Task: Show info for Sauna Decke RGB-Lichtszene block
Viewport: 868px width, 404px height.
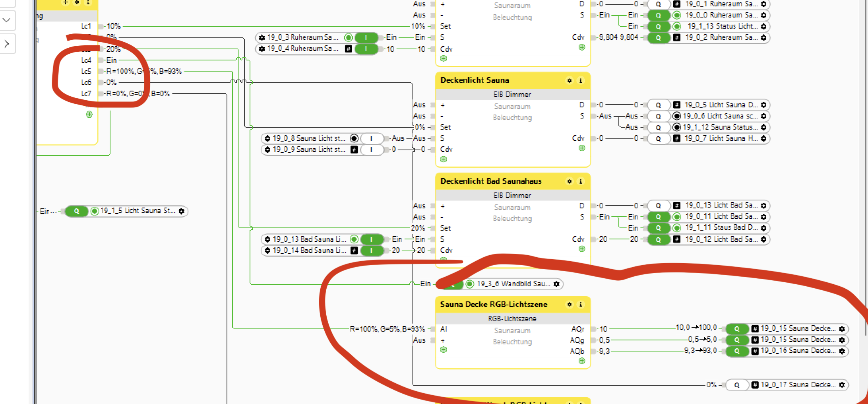Action: tap(581, 305)
